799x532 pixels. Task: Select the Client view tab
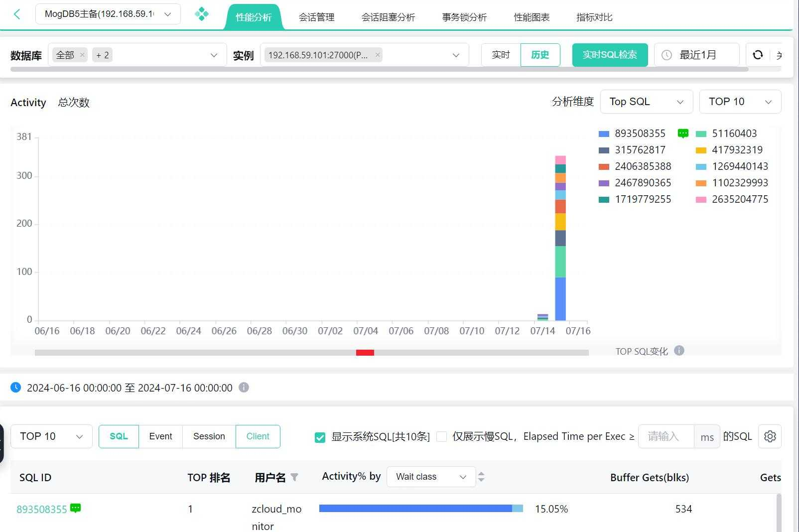258,436
